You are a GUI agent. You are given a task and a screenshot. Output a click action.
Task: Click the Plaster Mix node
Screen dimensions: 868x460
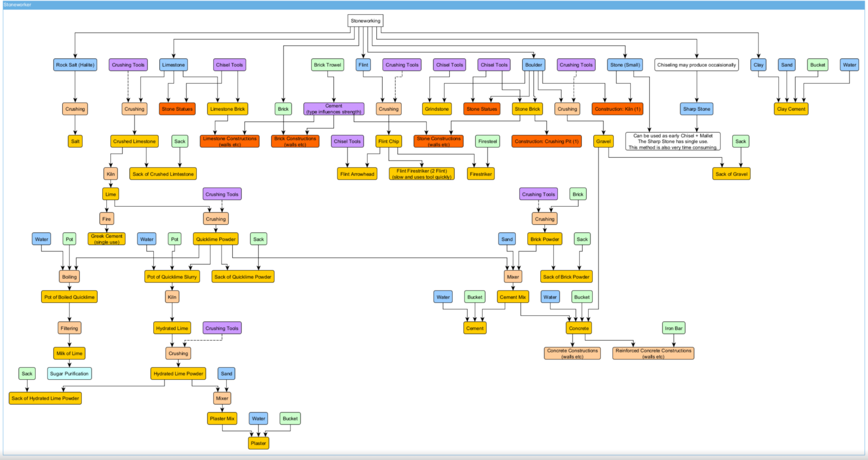[x=222, y=419]
